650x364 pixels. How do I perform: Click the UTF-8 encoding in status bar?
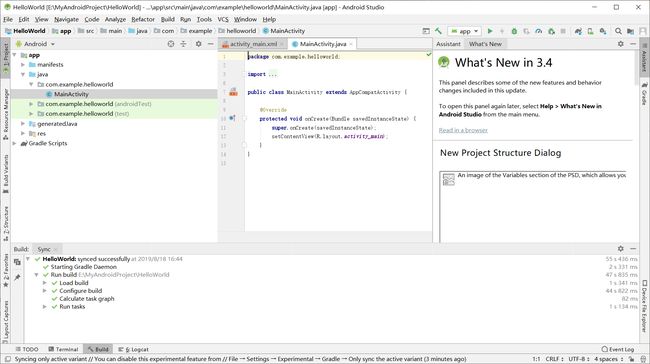coord(579,359)
